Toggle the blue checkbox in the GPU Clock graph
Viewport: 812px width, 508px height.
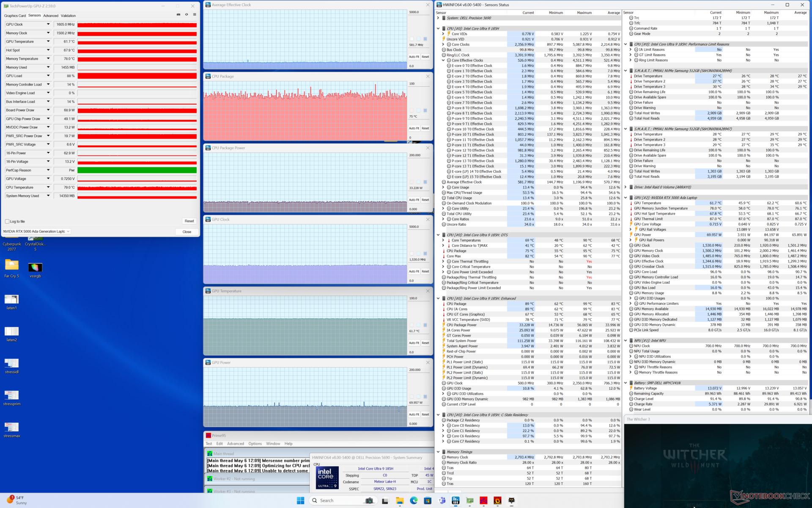pos(425,254)
